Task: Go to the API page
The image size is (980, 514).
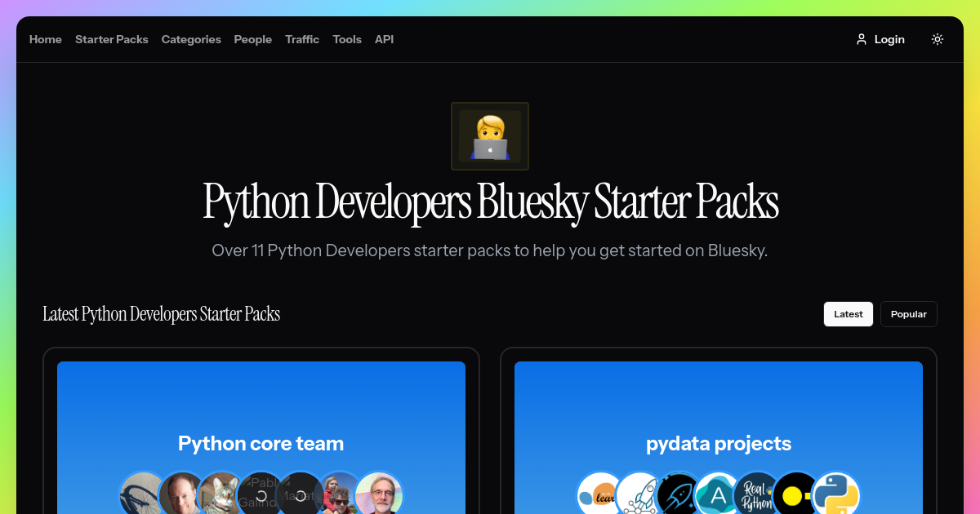Action: [x=384, y=39]
